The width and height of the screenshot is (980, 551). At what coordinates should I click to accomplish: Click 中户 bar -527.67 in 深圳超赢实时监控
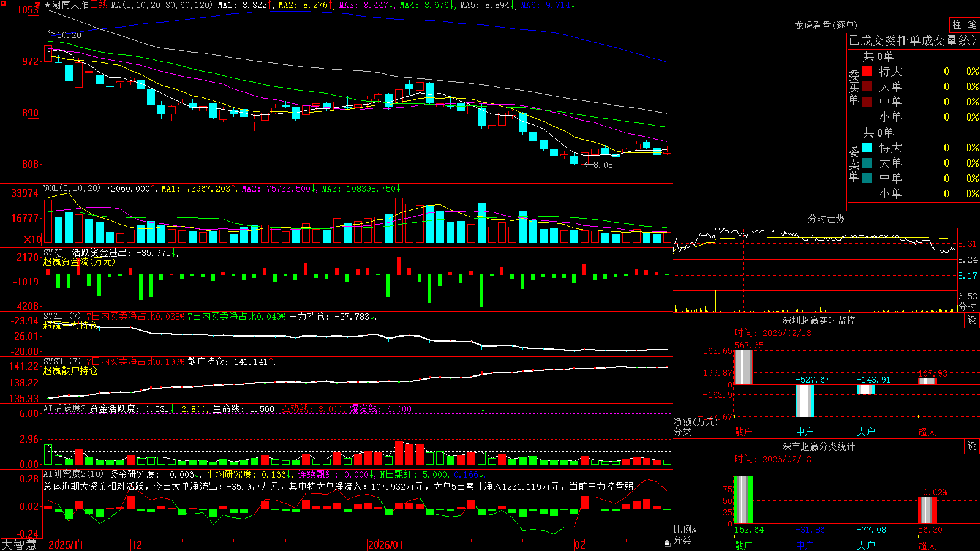point(804,401)
